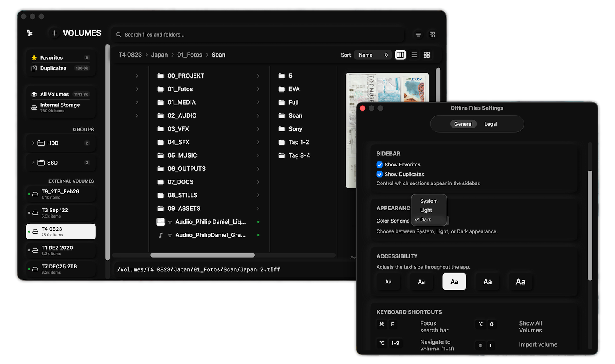Disable the Show Duplicates option
The width and height of the screenshot is (615, 364).
click(379, 174)
